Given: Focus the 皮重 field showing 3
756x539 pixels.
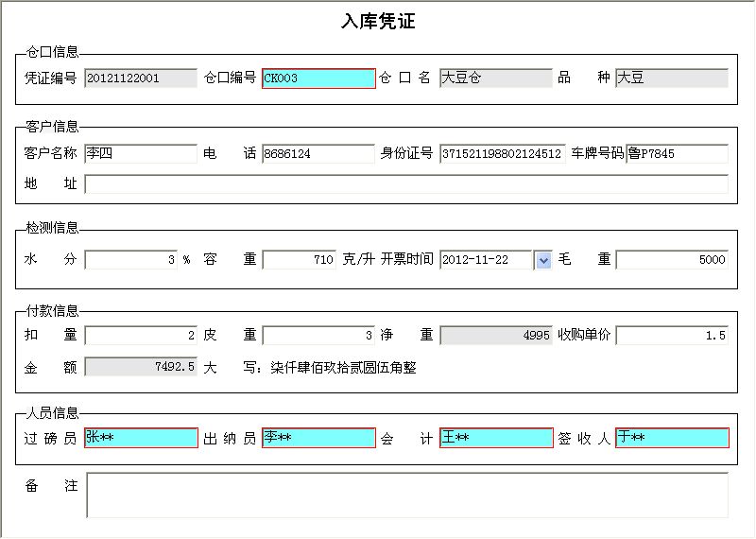Looking at the screenshot, I should [x=318, y=336].
